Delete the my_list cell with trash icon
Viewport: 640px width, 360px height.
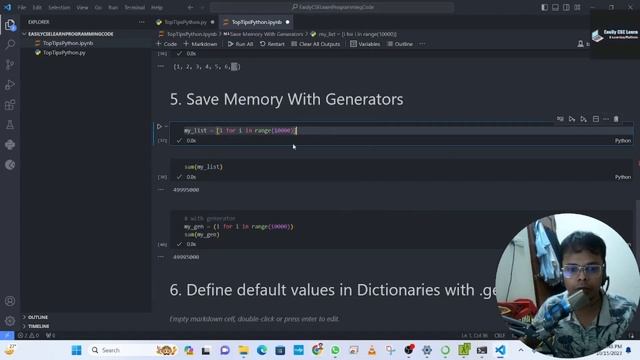[616, 119]
